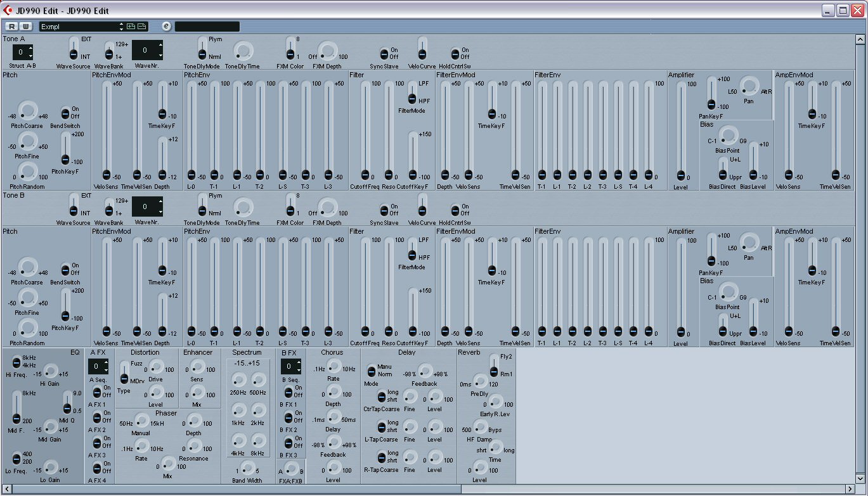
Task: Decrease the A Seq. stepper value
Action: click(106, 370)
